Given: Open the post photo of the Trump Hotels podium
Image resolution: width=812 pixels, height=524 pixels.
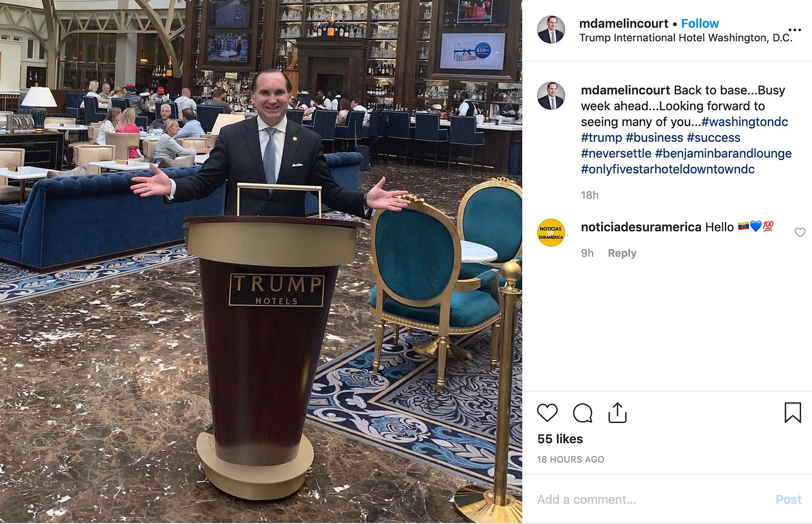Looking at the screenshot, I should (261, 262).
